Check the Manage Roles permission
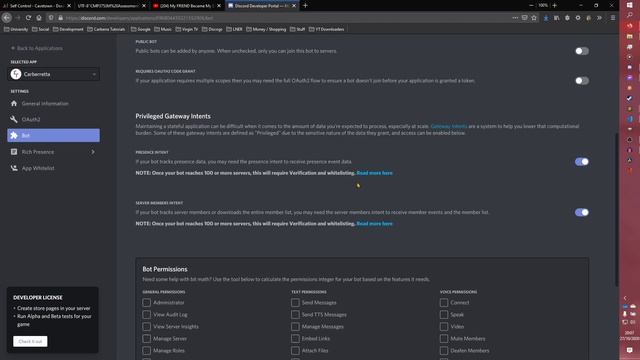The image size is (640, 360). [x=147, y=350]
